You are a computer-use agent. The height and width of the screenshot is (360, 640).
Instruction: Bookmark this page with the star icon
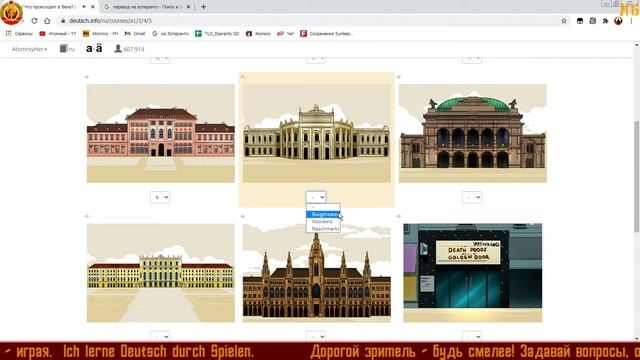564,21
